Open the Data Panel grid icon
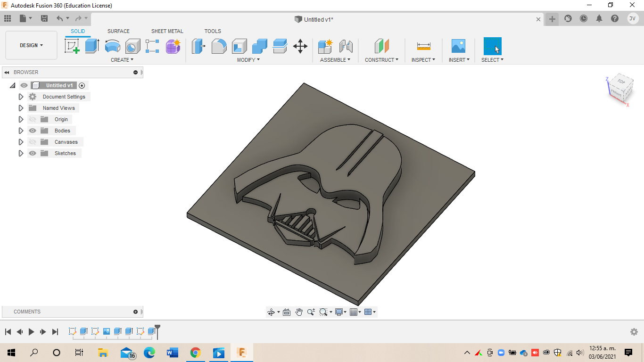The image size is (644, 362). [8, 18]
